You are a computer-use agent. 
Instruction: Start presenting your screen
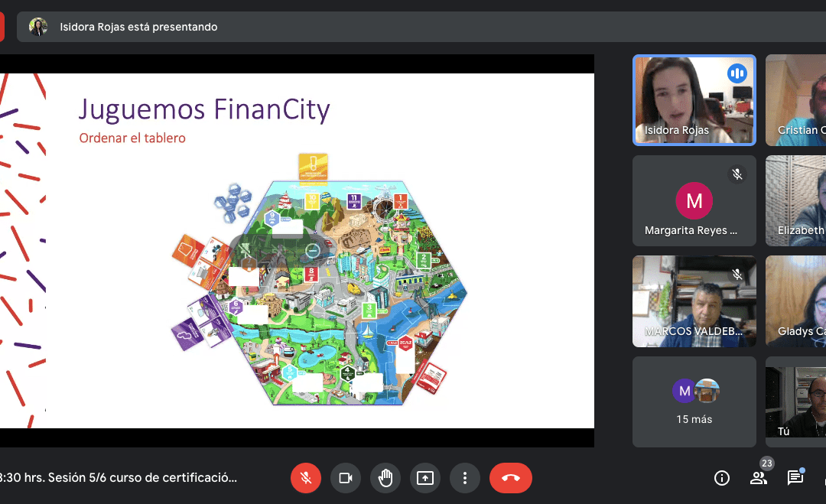click(425, 478)
